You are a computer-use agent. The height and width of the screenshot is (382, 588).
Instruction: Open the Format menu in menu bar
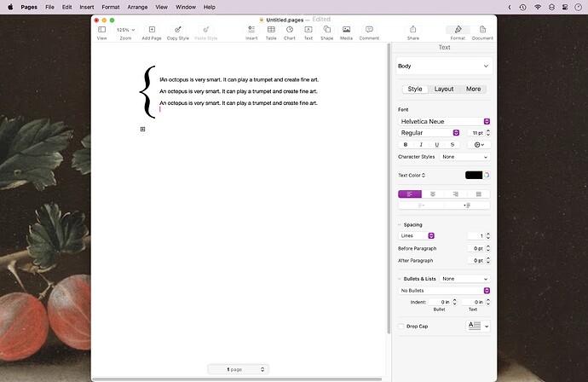coord(111,7)
